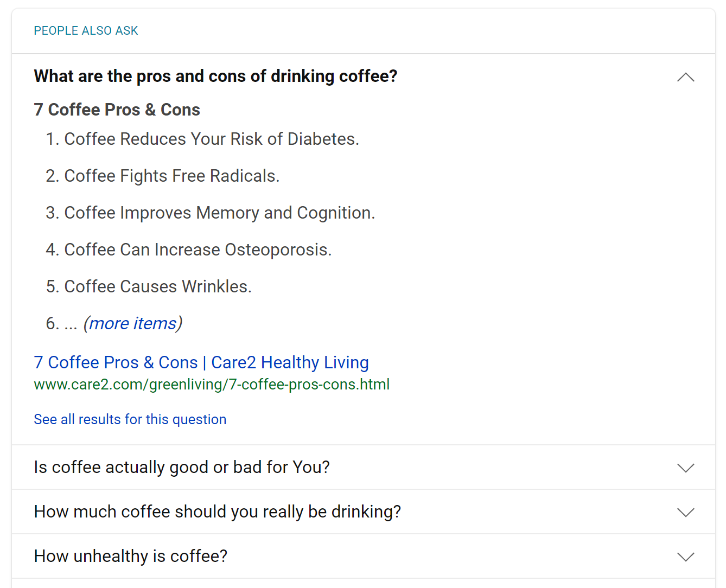726x588 pixels.
Task: Click the bold '7 Coffee Pros & Cons' heading
Action: click(x=117, y=110)
